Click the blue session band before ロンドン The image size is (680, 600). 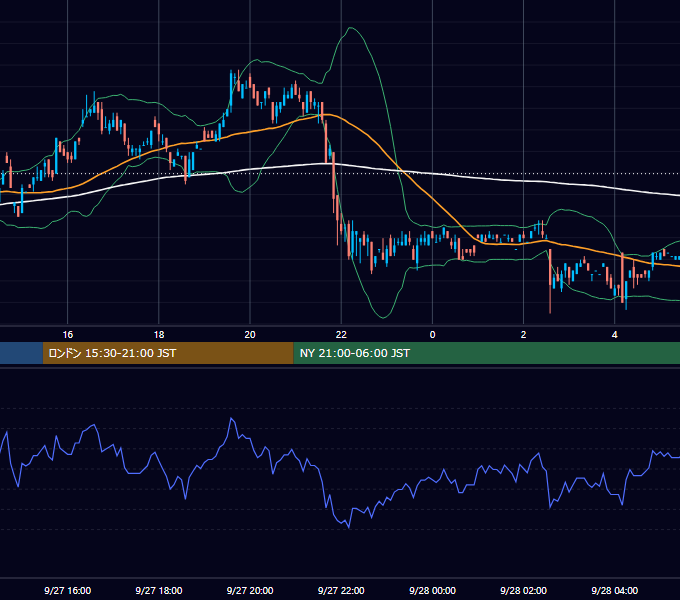coord(21,353)
